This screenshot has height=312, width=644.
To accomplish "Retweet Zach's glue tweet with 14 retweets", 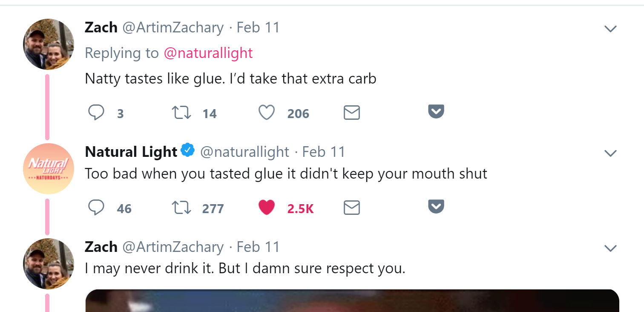I will [181, 113].
